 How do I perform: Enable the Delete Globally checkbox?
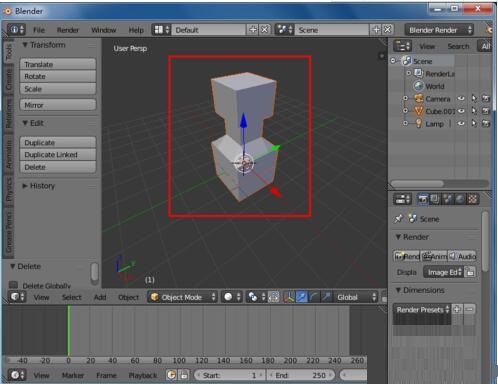[13, 285]
